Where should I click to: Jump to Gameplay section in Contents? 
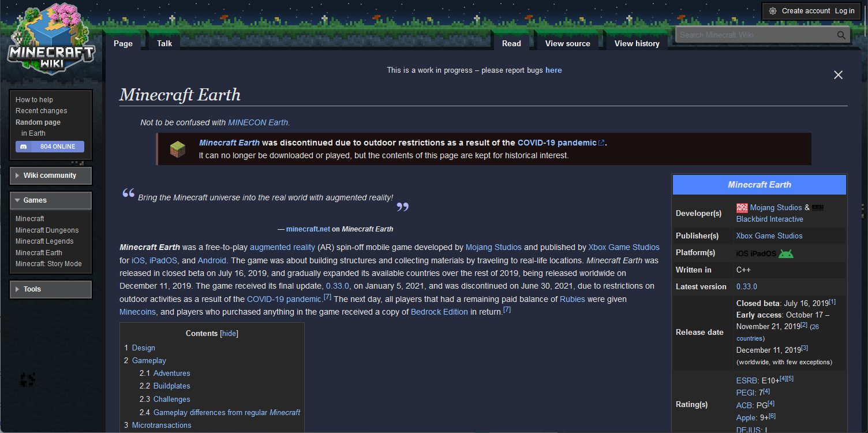[149, 361]
